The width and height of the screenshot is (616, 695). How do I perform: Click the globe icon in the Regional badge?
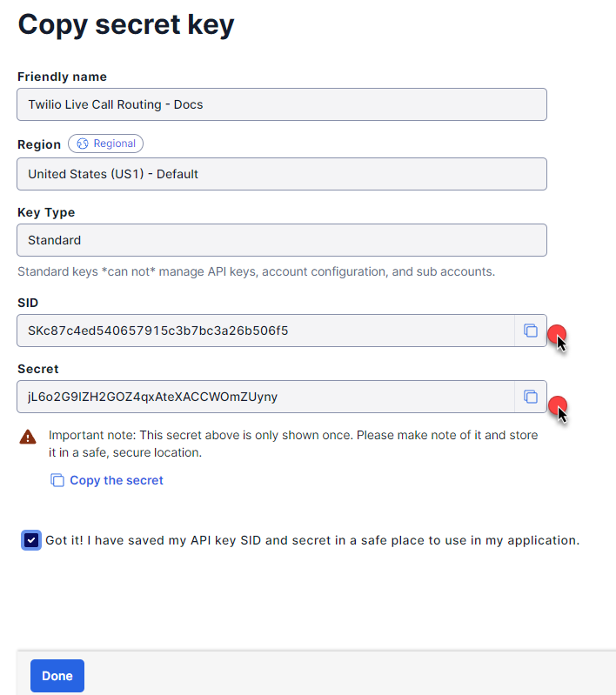point(84,144)
